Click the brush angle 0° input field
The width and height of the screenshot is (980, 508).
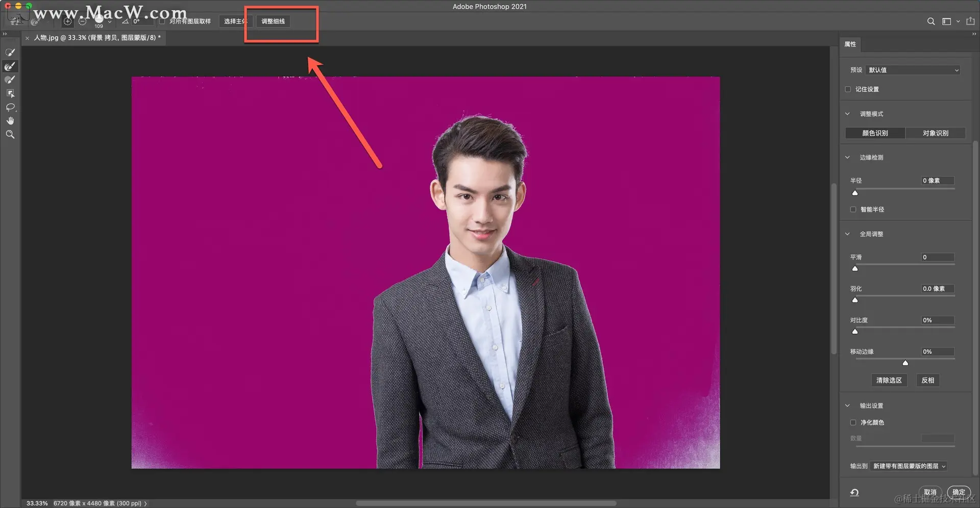click(x=142, y=21)
